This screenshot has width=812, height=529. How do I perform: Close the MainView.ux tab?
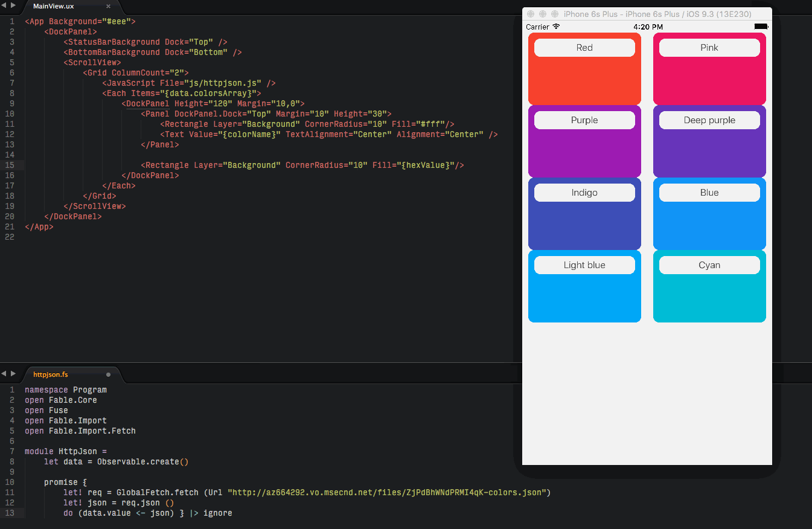(108, 6)
